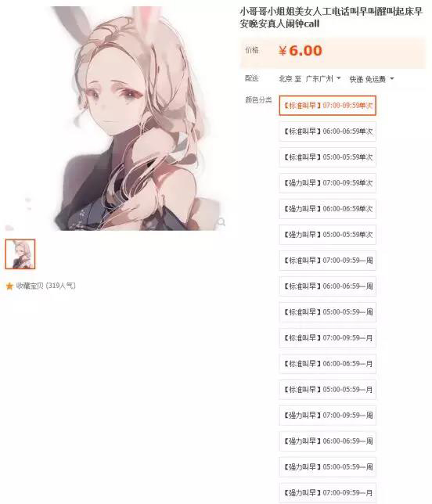Image resolution: width=432 pixels, height=504 pixels.
Task: Open the 广东广州 destination dropdown
Action: [x=322, y=78]
